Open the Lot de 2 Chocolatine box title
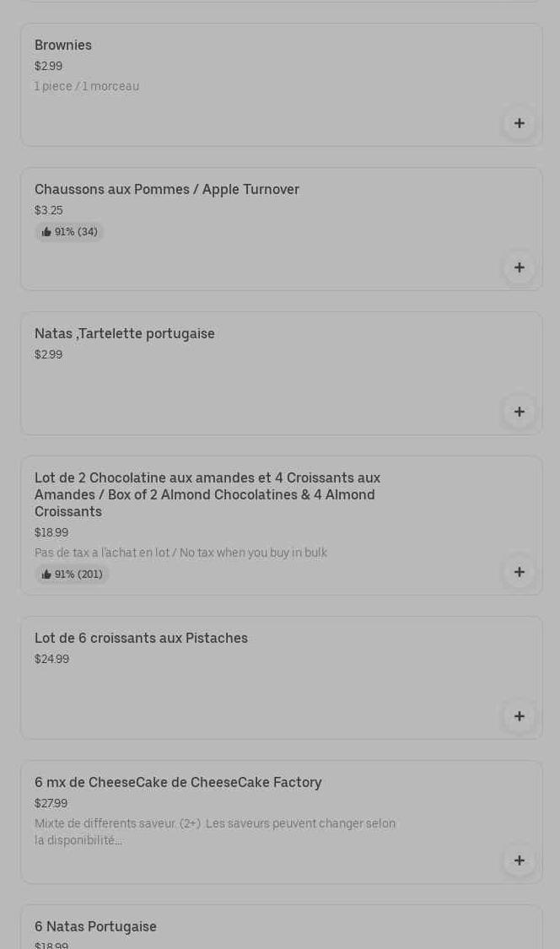The image size is (560, 949). (x=207, y=494)
